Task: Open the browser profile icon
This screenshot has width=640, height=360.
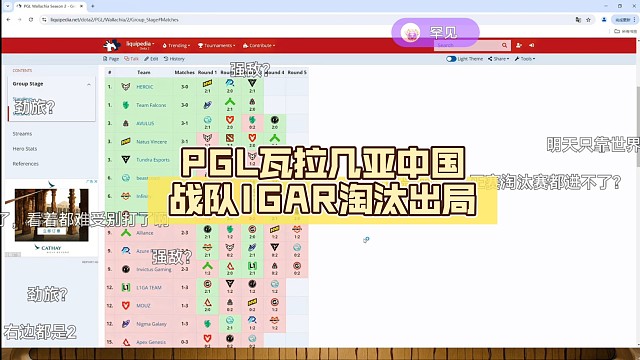Action: (x=604, y=20)
